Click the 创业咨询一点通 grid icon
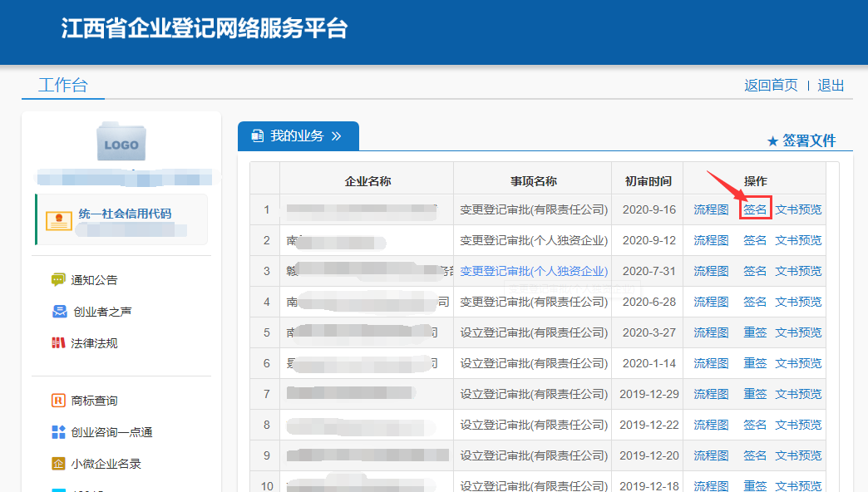 point(58,432)
